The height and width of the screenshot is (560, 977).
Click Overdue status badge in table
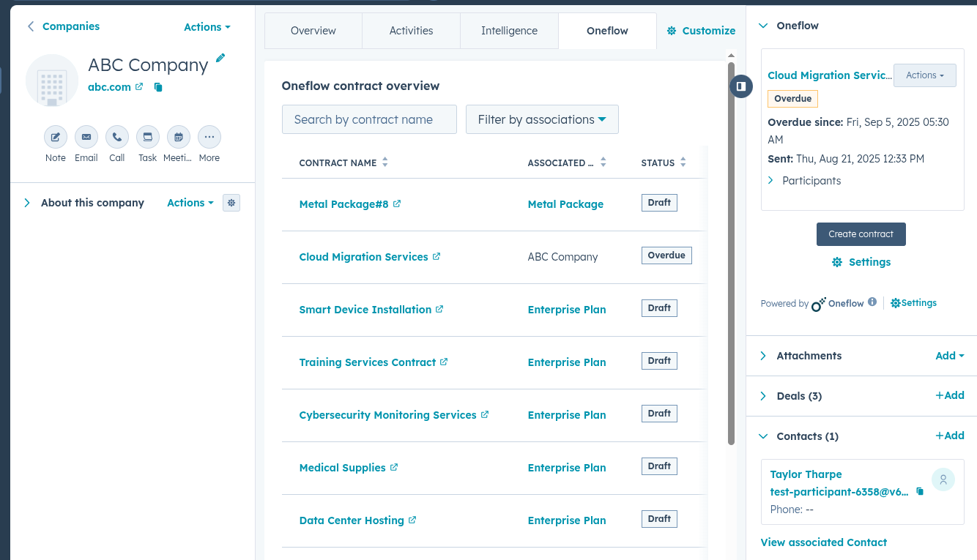coord(666,255)
